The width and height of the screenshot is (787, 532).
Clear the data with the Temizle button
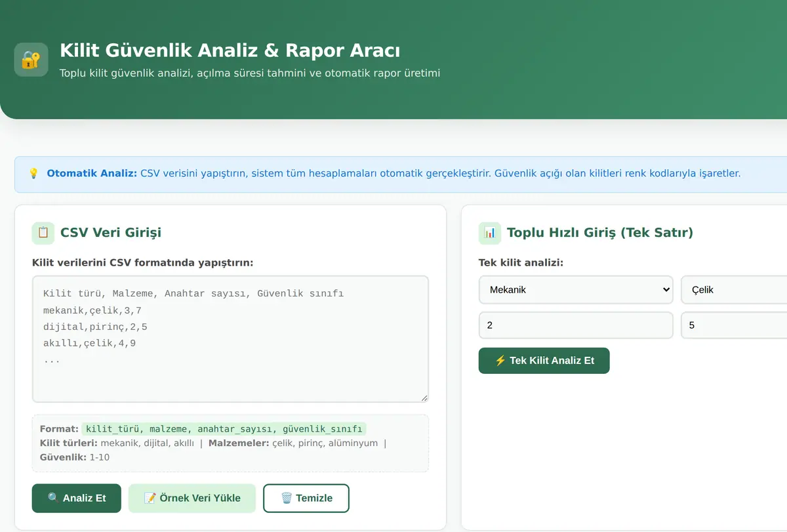306,498
